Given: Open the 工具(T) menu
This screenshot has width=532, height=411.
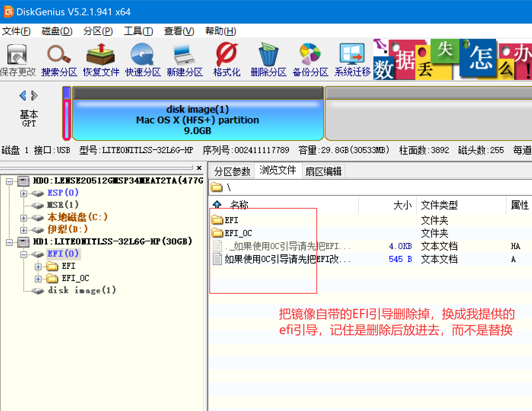Looking at the screenshot, I should [x=138, y=31].
